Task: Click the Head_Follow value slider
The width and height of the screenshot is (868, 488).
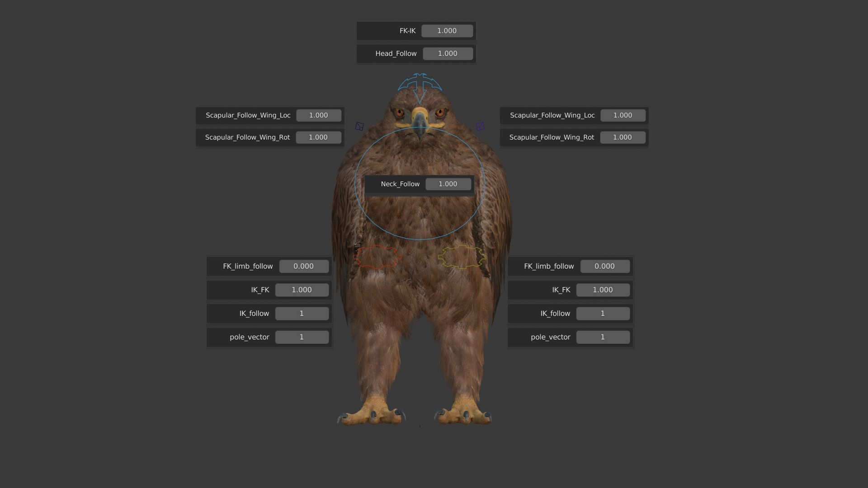Action: point(448,53)
